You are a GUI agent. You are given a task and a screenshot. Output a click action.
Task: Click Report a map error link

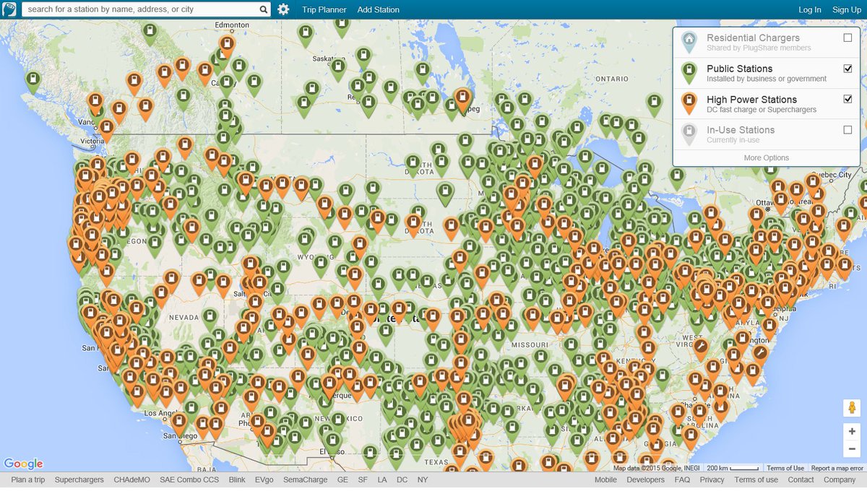[837, 469]
